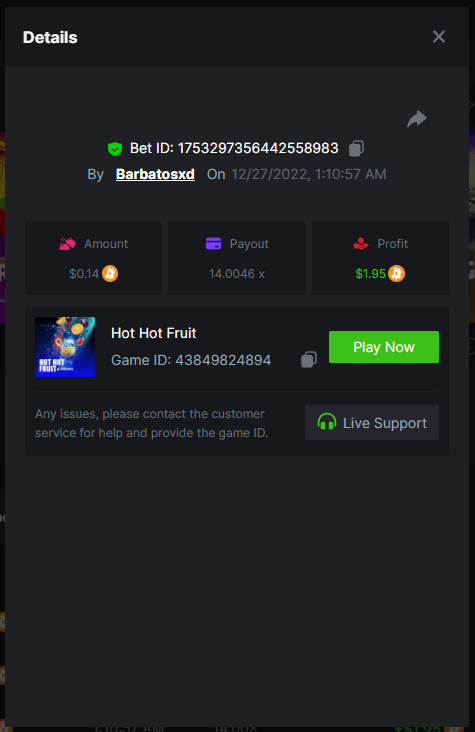Click the Game ID 43849824894 text
The height and width of the screenshot is (732, 475).
[x=191, y=360]
